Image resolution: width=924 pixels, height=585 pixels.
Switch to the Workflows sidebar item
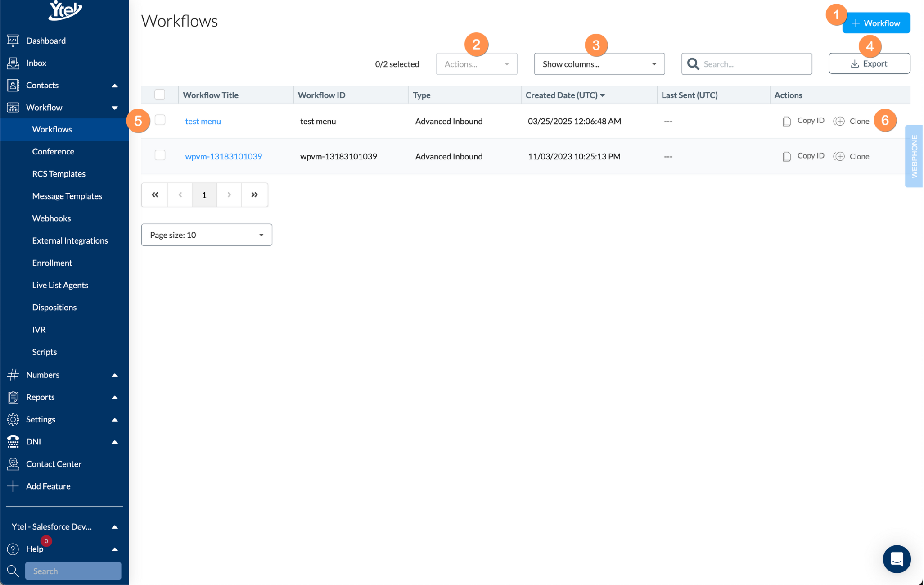52,129
